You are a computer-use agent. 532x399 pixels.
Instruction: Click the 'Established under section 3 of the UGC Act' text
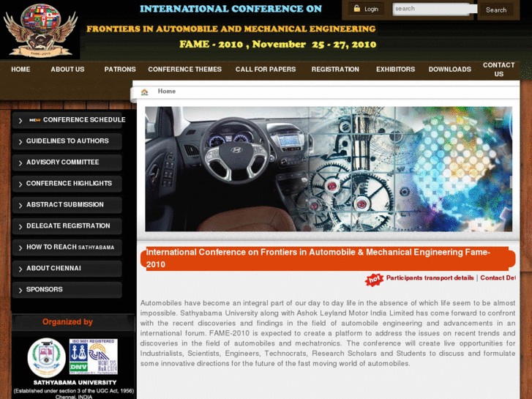click(74, 391)
